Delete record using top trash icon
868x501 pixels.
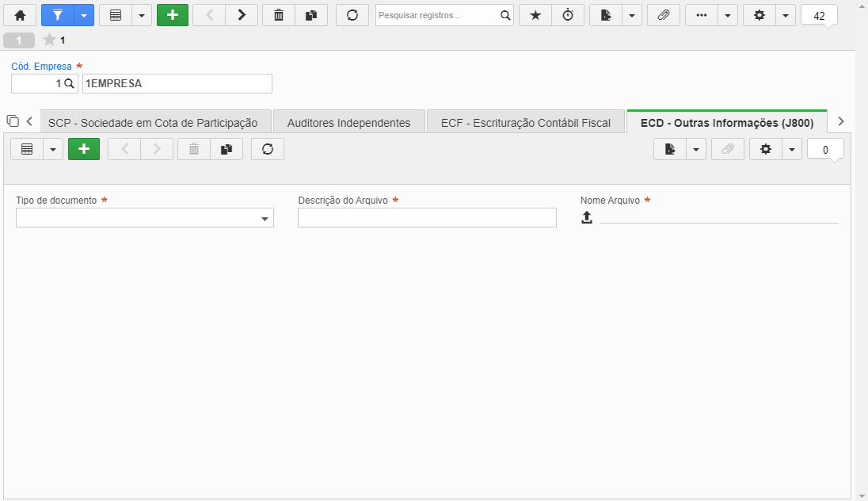pyautogui.click(x=279, y=16)
